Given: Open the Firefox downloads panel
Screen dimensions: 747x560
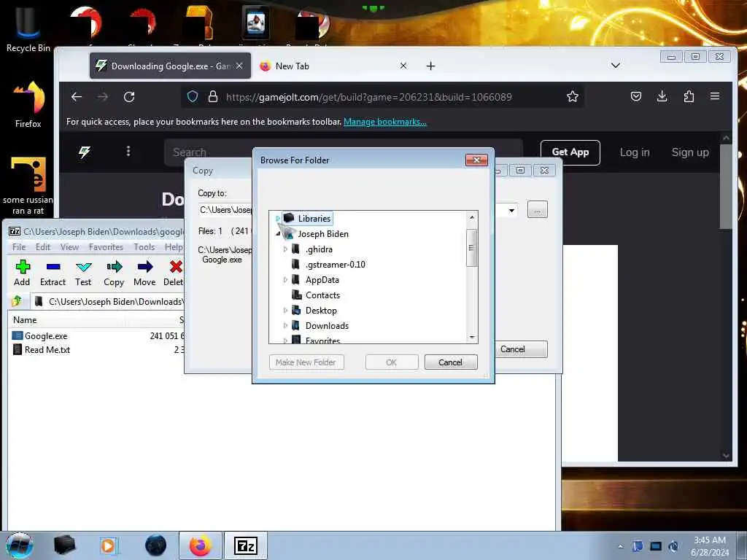Looking at the screenshot, I should [x=662, y=97].
